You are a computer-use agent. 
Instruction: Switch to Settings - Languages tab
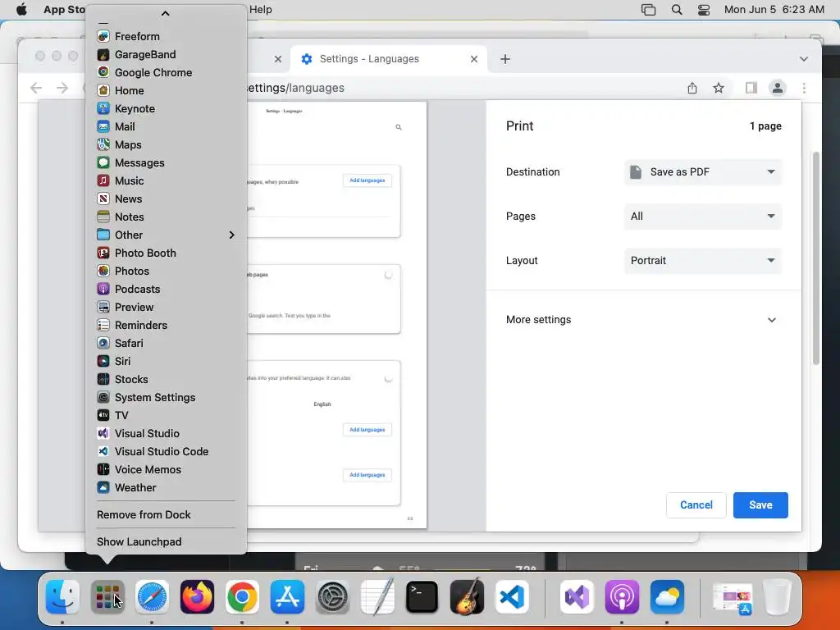tap(388, 59)
